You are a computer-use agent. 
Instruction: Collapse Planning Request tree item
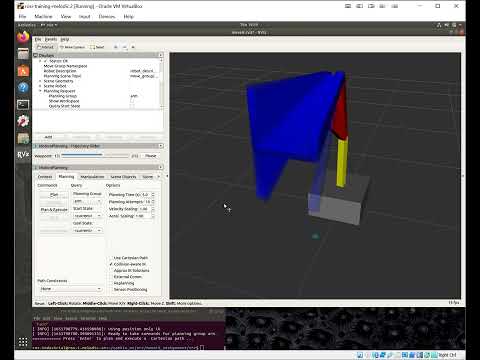(40, 91)
